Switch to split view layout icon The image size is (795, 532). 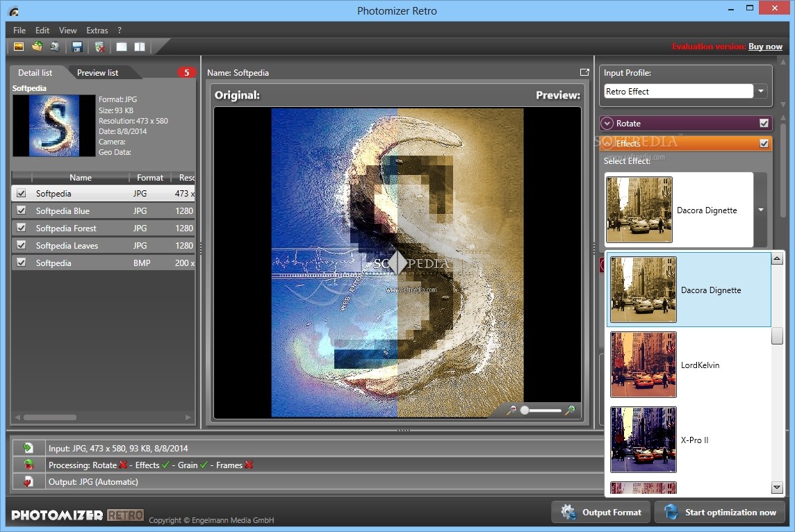pos(140,47)
